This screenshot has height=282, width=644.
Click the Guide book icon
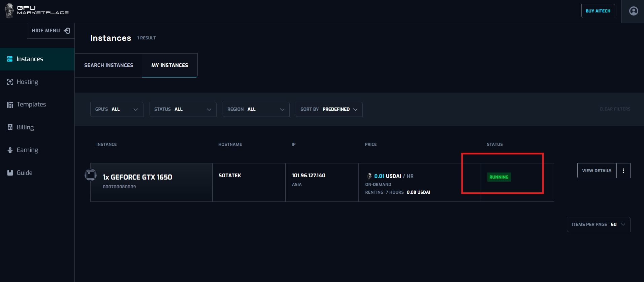pos(10,173)
